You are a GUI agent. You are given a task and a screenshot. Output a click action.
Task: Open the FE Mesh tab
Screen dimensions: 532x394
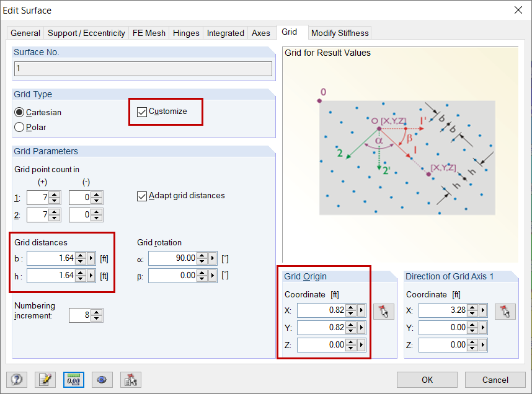[x=149, y=33]
